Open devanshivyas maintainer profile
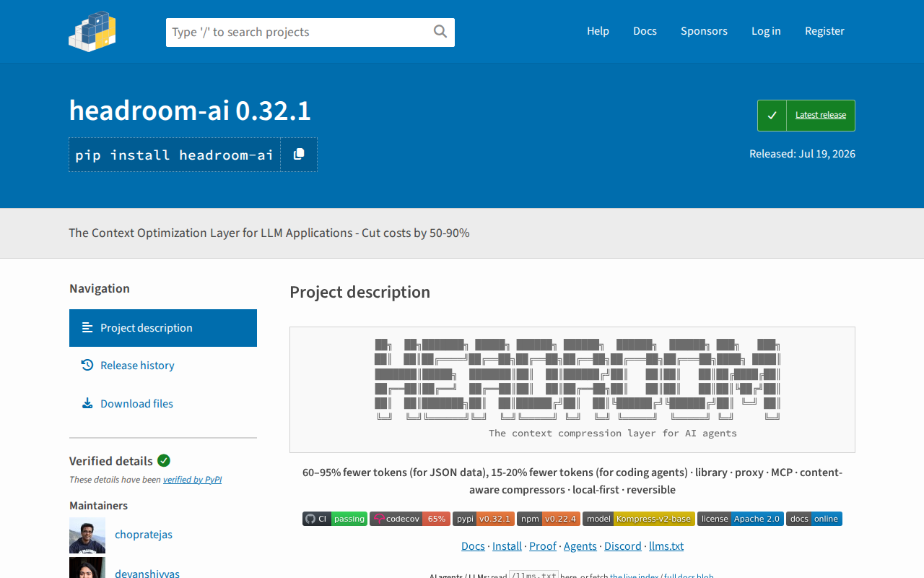 click(147, 574)
